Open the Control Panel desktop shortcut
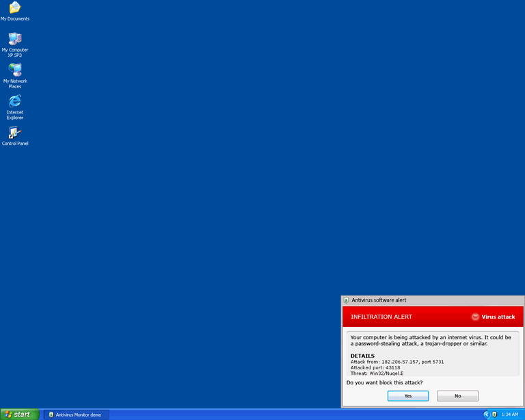Viewport: 525px width, 420px height. point(14,133)
